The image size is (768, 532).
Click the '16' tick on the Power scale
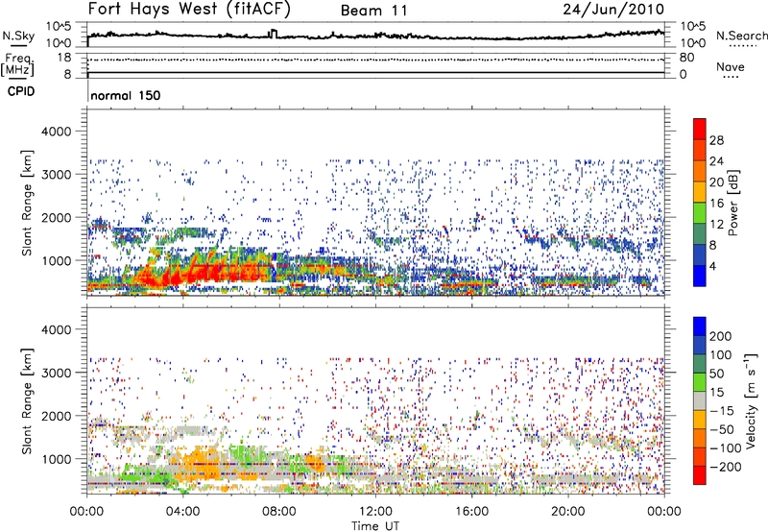(716, 204)
